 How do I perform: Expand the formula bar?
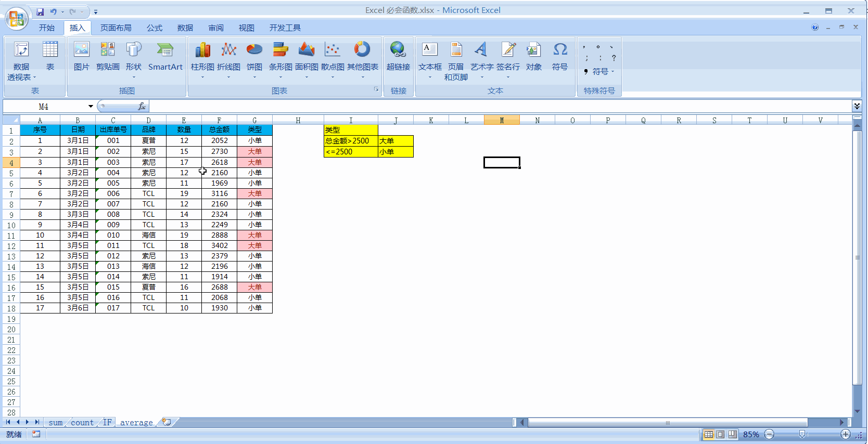pyautogui.click(x=857, y=106)
